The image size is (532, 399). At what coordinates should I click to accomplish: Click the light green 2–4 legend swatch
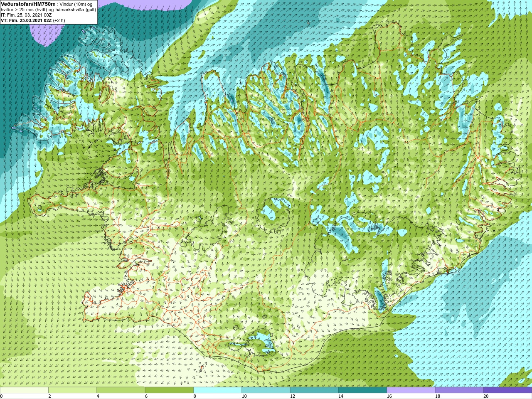point(72,390)
